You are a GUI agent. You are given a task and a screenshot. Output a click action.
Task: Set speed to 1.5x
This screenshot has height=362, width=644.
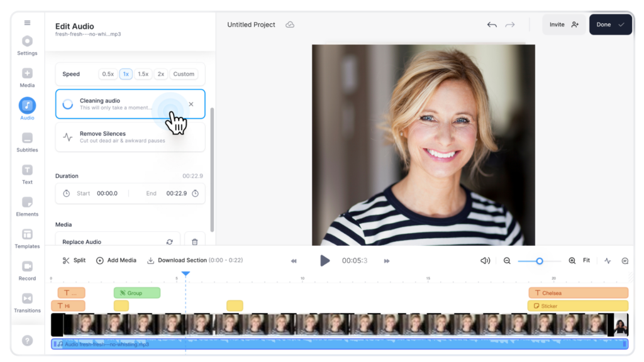(143, 74)
